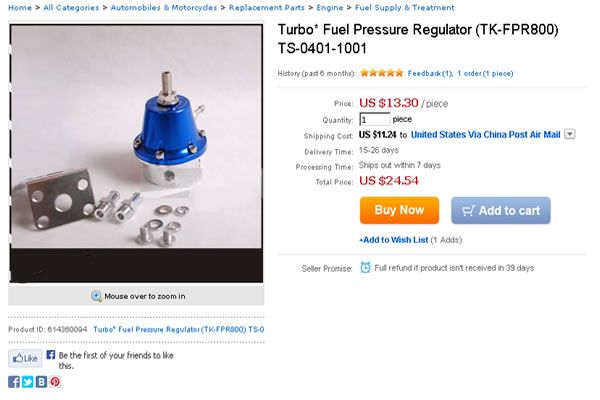Click the Quantity input field

tap(375, 119)
